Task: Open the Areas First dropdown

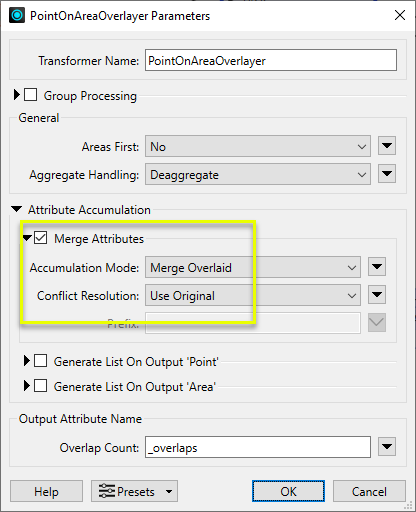Action: pyautogui.click(x=258, y=146)
